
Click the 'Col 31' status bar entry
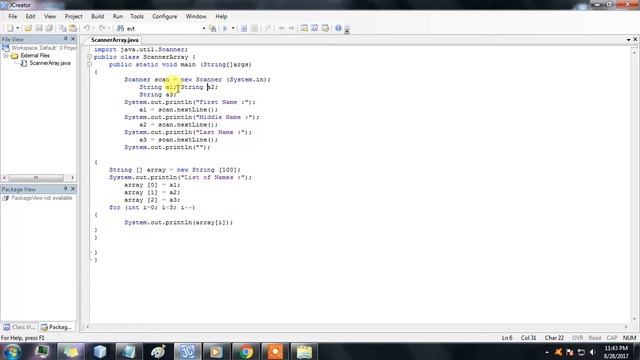pyautogui.click(x=529, y=338)
